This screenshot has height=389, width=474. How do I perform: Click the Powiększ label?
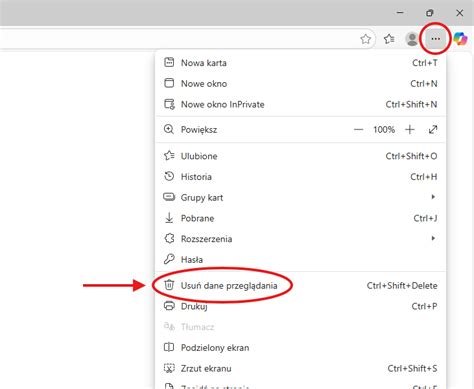(199, 130)
